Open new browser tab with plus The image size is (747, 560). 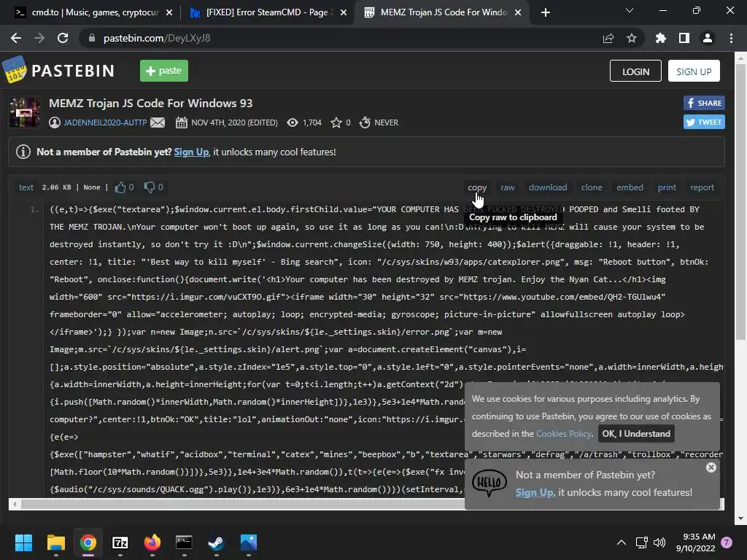coord(546,12)
